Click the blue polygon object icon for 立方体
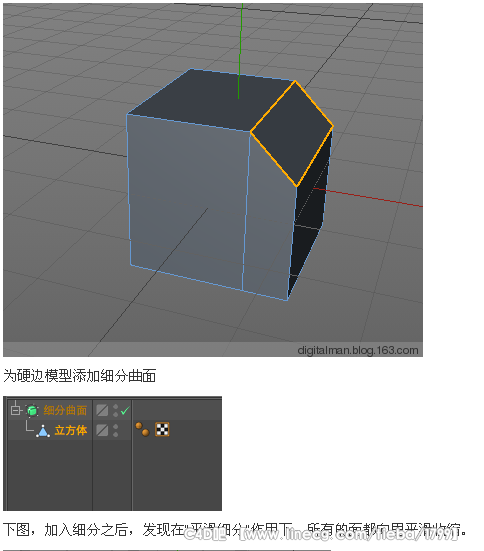484x551 pixels. [43, 431]
